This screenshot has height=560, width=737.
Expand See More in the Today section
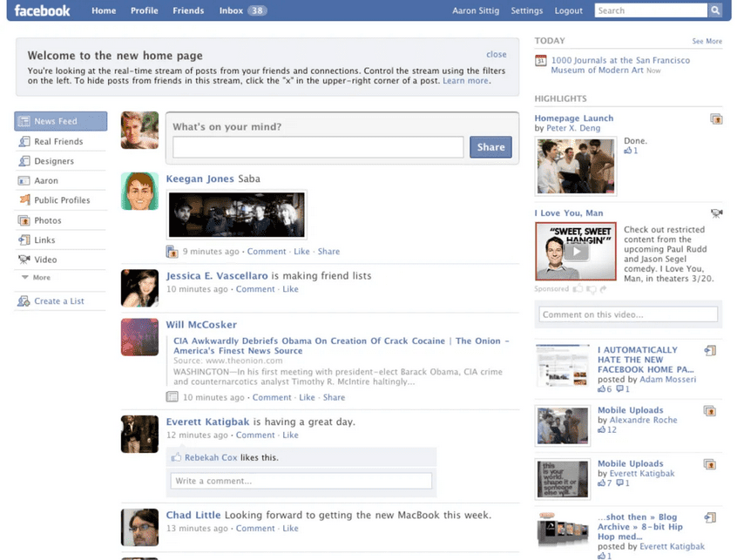[x=707, y=41]
